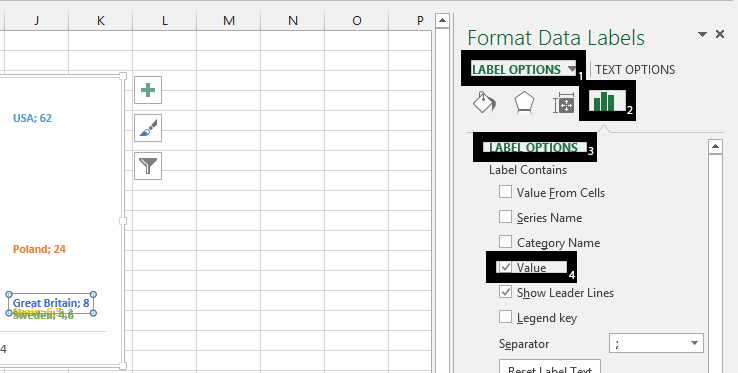The width and height of the screenshot is (738, 373).
Task: Select Size & Properties icon
Action: [x=564, y=102]
